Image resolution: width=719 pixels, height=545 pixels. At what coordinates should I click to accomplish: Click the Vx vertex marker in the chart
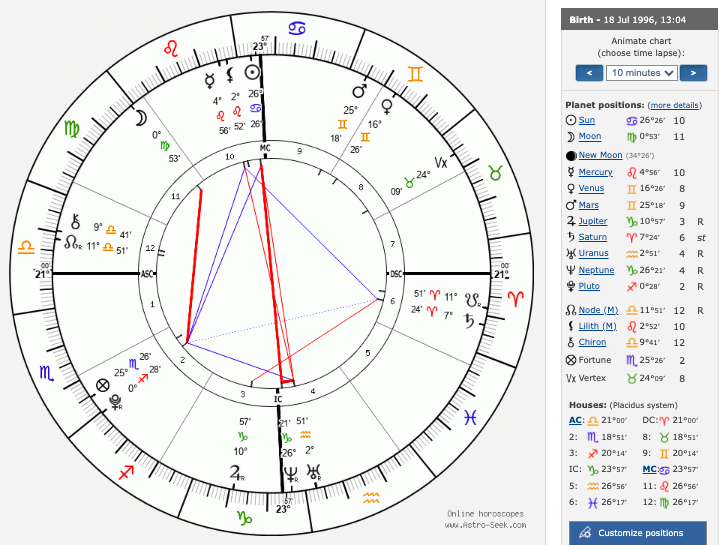pos(441,162)
